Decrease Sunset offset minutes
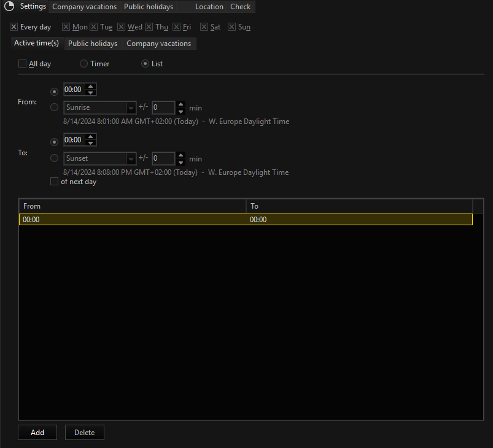Viewport: 493px width, 448px height. [181, 162]
